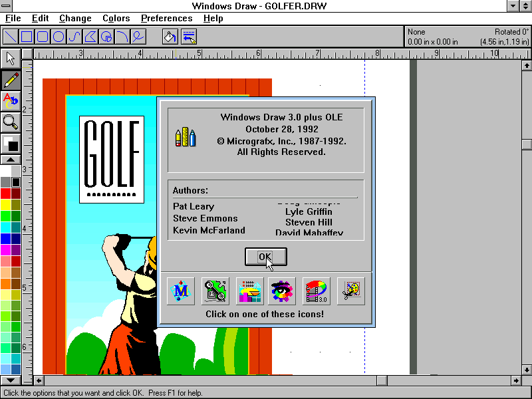
Task: Click the horizontal scrollbar right arrow
Action: point(516,380)
